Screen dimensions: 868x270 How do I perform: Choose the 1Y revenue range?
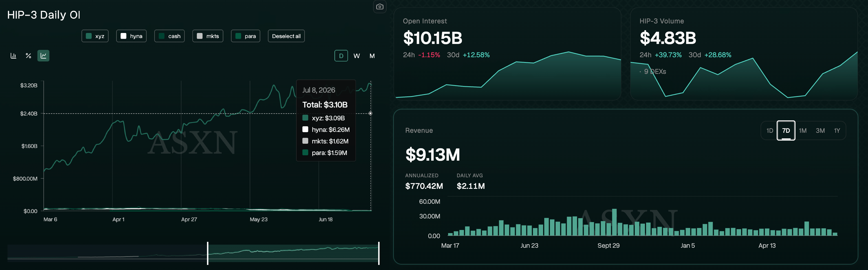(837, 130)
